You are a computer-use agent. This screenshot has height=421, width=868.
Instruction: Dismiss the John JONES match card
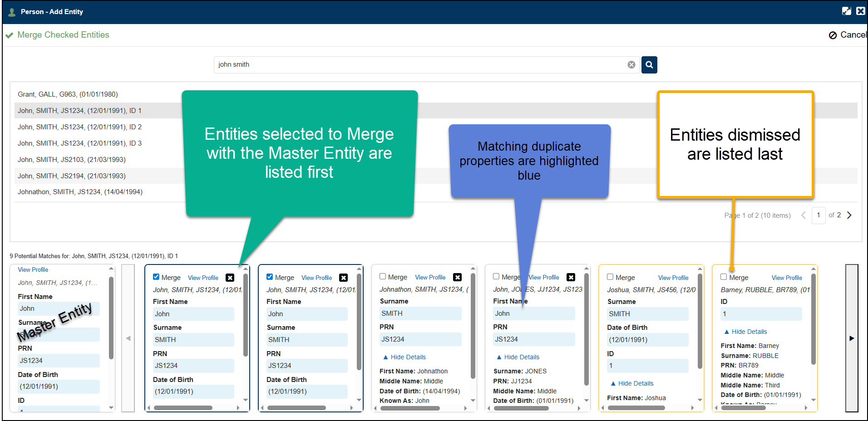point(571,277)
